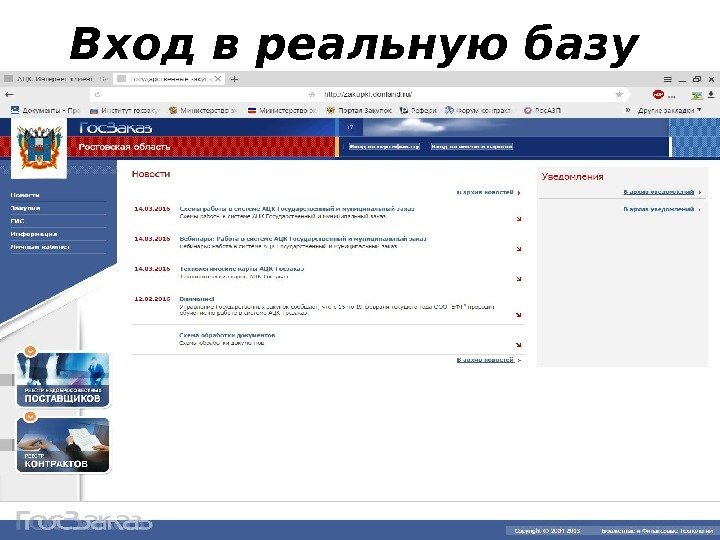The image size is (720, 540).
Task: Open Информация in the left menu
Action: [x=34, y=234]
